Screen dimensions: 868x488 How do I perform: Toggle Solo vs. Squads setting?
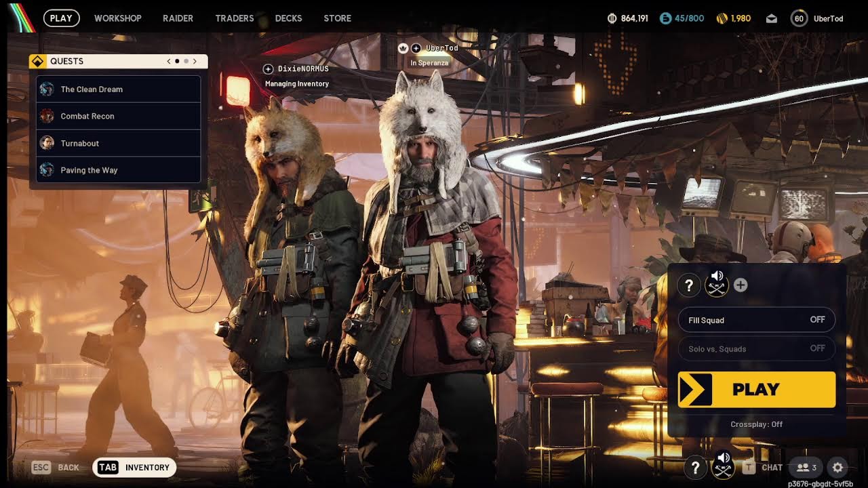[x=757, y=348]
